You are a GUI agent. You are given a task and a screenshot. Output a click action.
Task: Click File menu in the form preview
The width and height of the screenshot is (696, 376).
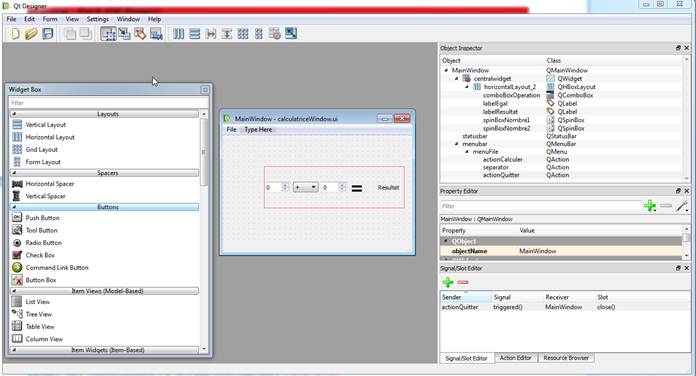pos(231,130)
